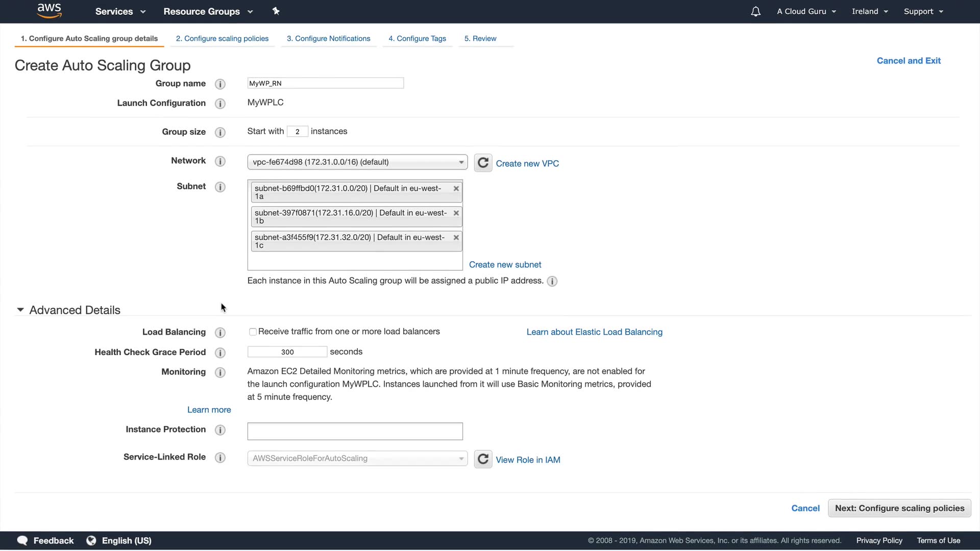Click refresh icon next to Network dropdown
Viewport: 980px width, 551px height.
click(483, 163)
